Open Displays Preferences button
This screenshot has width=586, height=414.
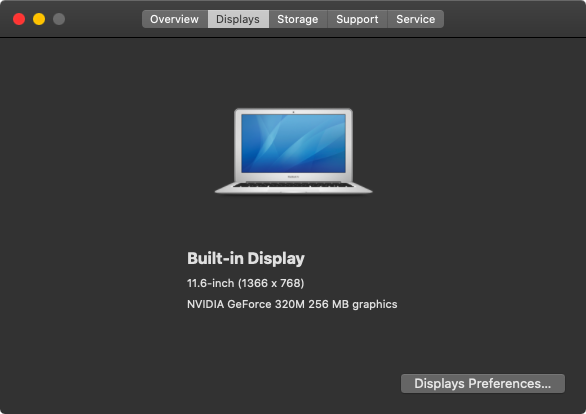click(482, 383)
